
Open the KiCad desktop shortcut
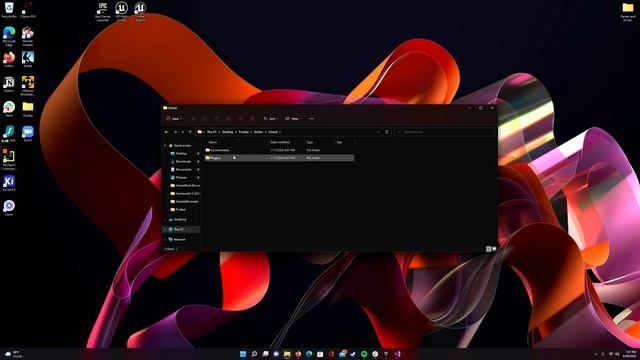click(9, 183)
